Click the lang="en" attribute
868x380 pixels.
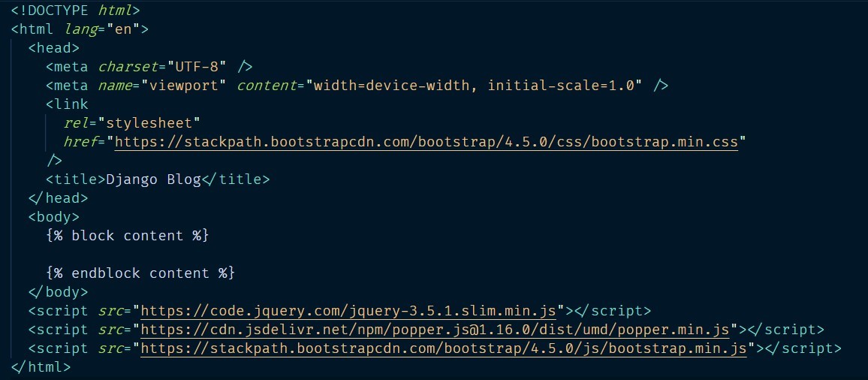click(x=102, y=29)
